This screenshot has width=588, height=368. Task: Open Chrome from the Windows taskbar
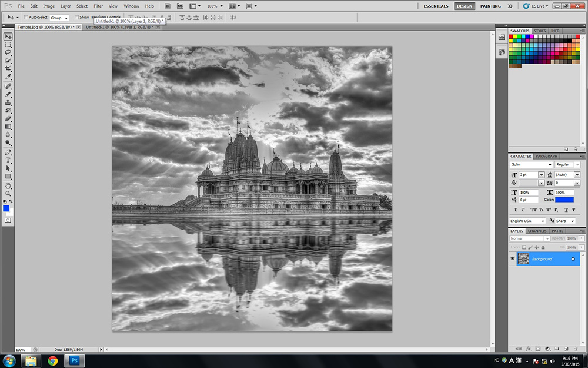pos(53,360)
